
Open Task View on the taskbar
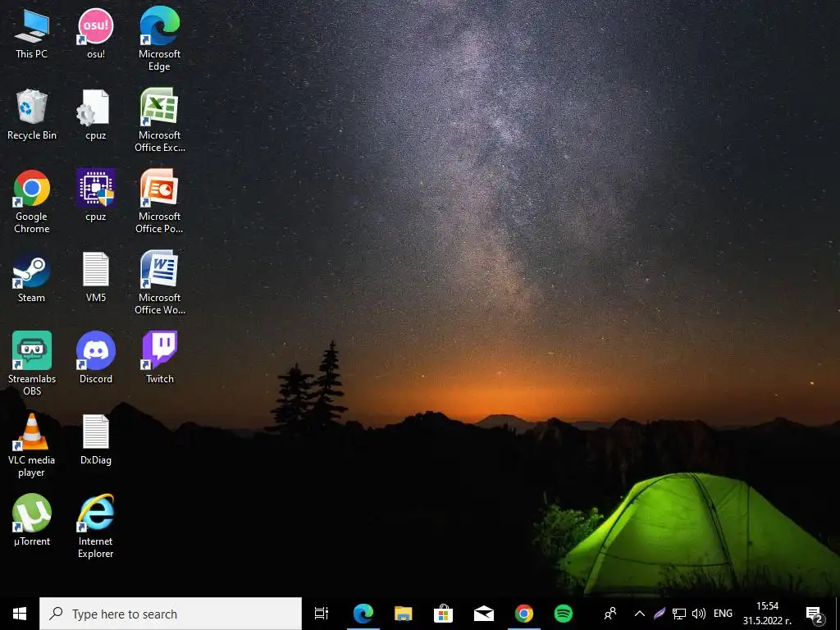pyautogui.click(x=322, y=614)
